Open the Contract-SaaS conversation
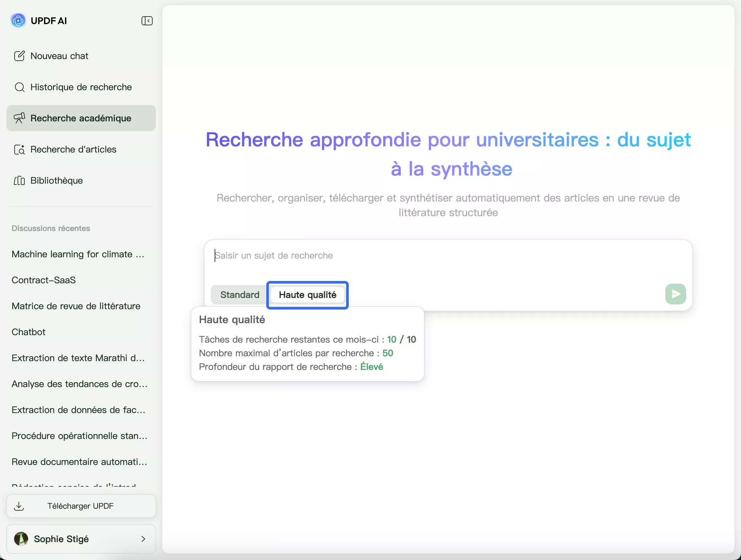Screen dimensions: 741x560 pyautogui.click(x=43, y=280)
